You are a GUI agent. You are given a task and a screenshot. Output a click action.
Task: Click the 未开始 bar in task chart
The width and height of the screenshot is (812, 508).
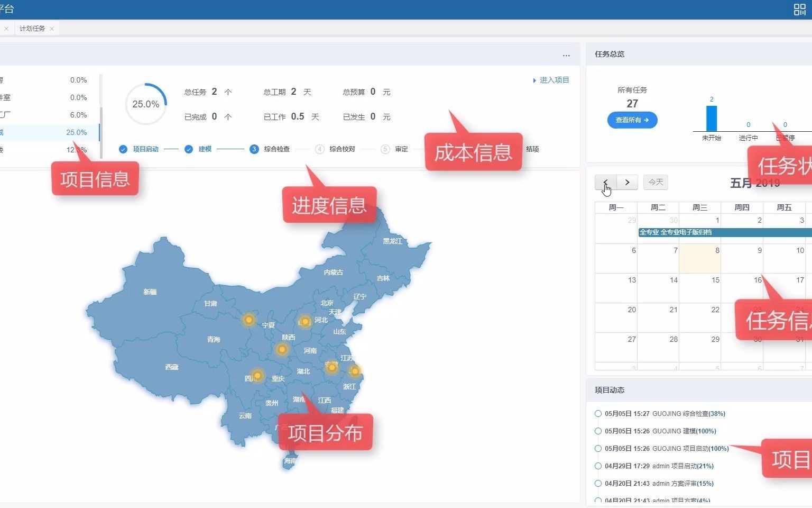pos(712,119)
